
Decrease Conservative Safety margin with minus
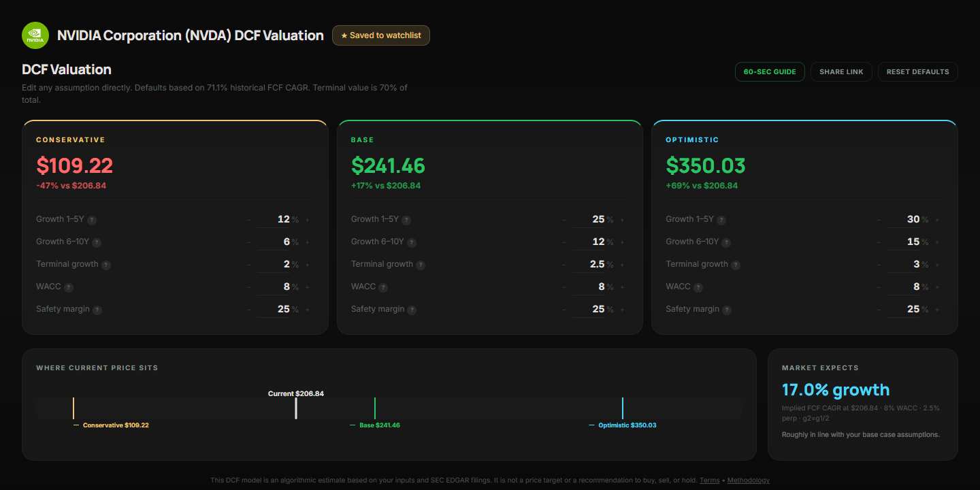coord(248,310)
